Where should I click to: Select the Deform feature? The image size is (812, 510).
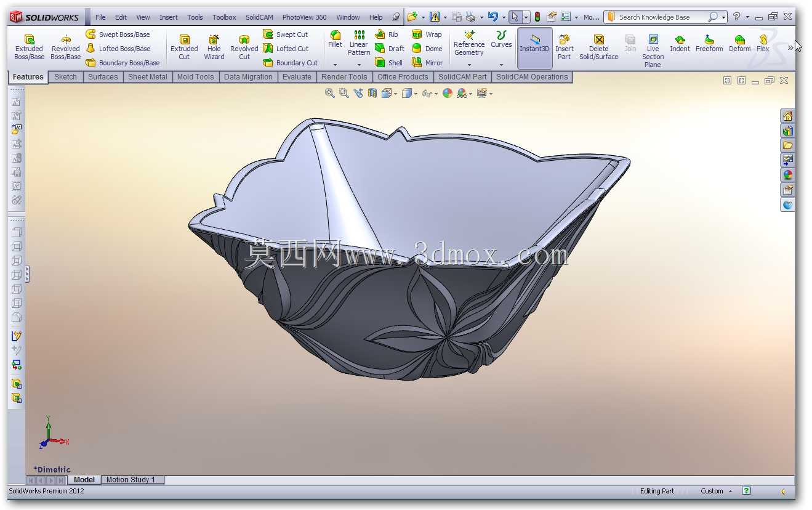click(x=739, y=44)
